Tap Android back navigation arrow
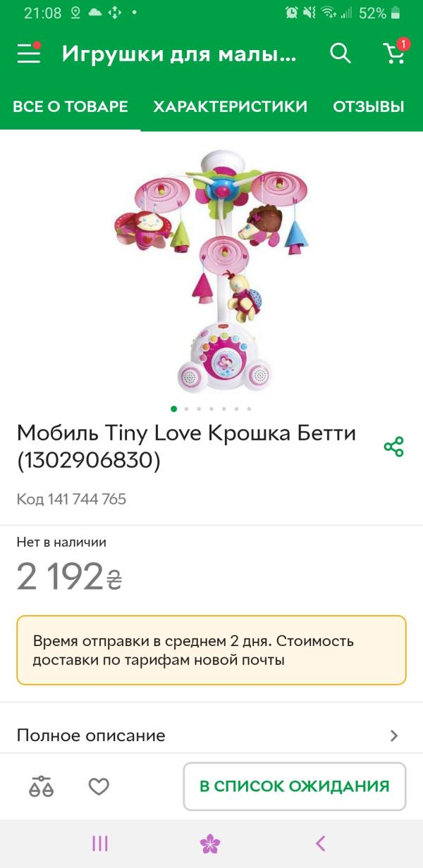This screenshot has height=868, width=423. click(x=321, y=843)
